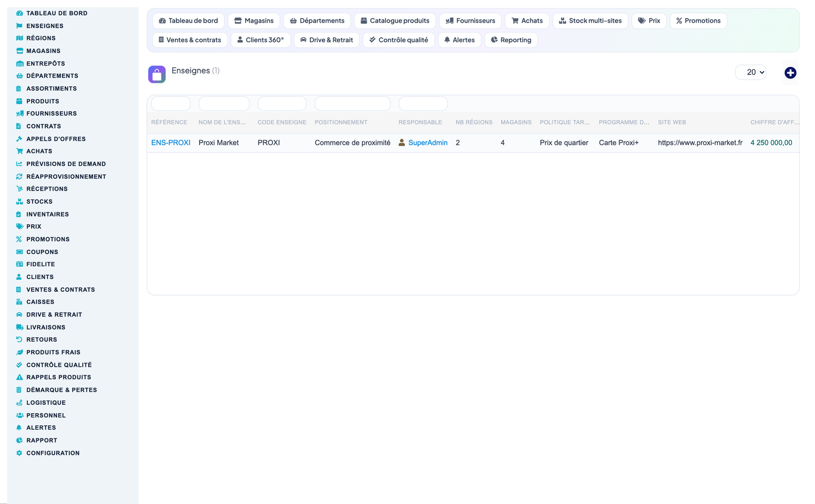Sort by the Nb régions column header
The image size is (815, 504).
(474, 122)
